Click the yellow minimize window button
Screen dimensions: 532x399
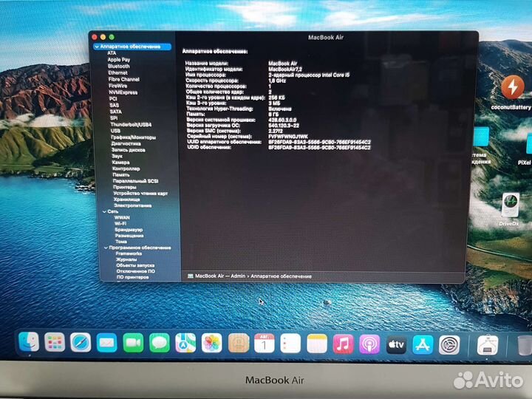click(103, 37)
